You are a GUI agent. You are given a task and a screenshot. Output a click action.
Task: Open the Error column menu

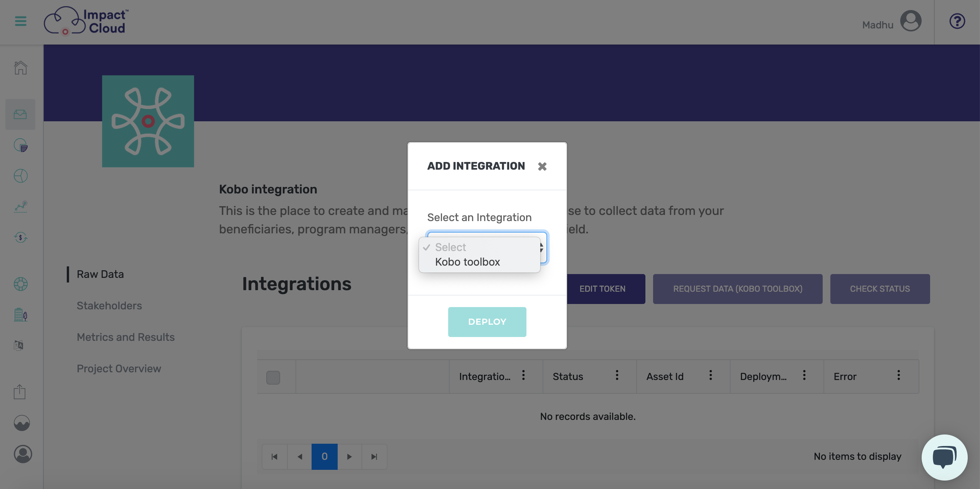click(x=899, y=375)
